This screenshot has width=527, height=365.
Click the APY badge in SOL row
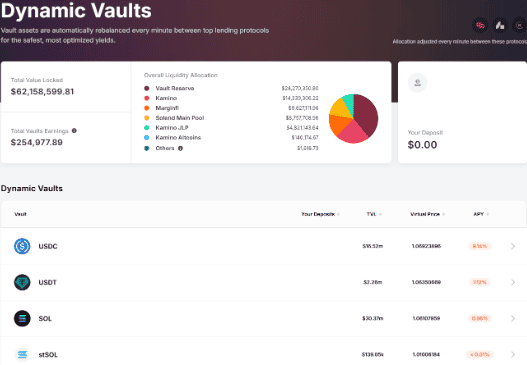tap(480, 318)
